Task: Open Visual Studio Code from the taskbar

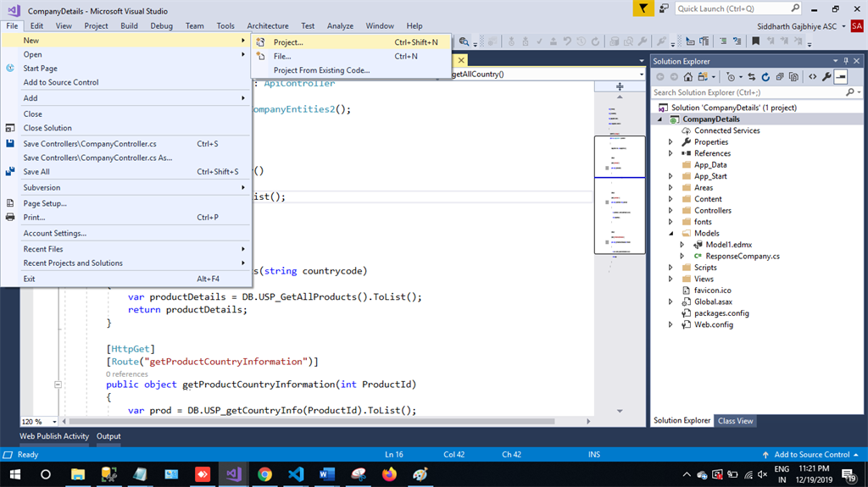Action: 296,474
